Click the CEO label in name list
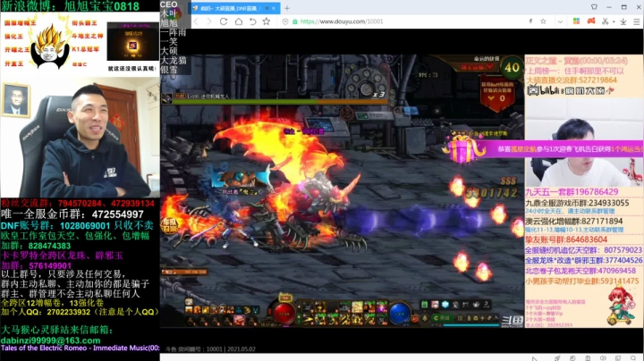This screenshot has width=644, height=361. [x=168, y=4]
